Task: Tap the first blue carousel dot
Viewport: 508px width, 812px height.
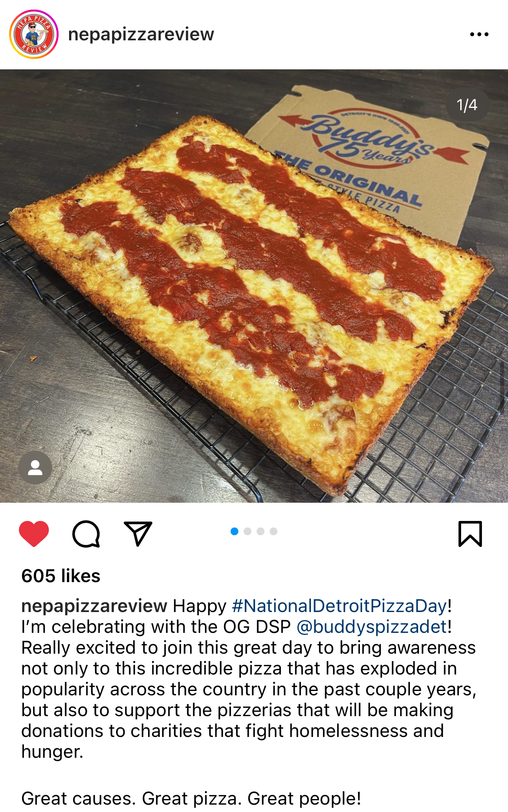Action: coord(234,531)
